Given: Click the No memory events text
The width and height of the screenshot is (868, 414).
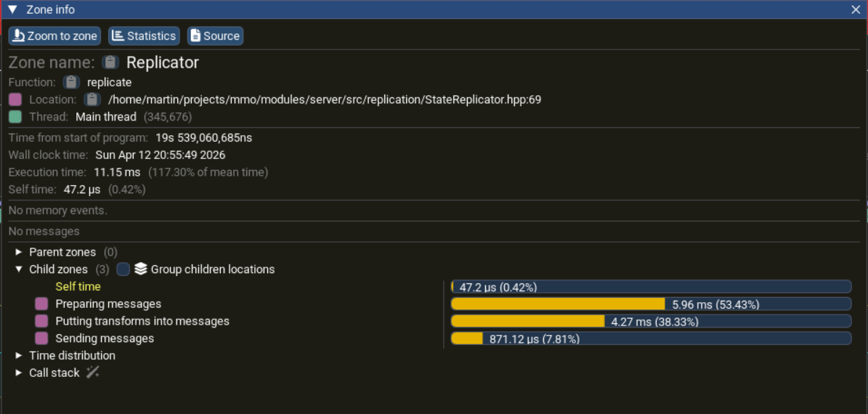Looking at the screenshot, I should click(x=58, y=211).
